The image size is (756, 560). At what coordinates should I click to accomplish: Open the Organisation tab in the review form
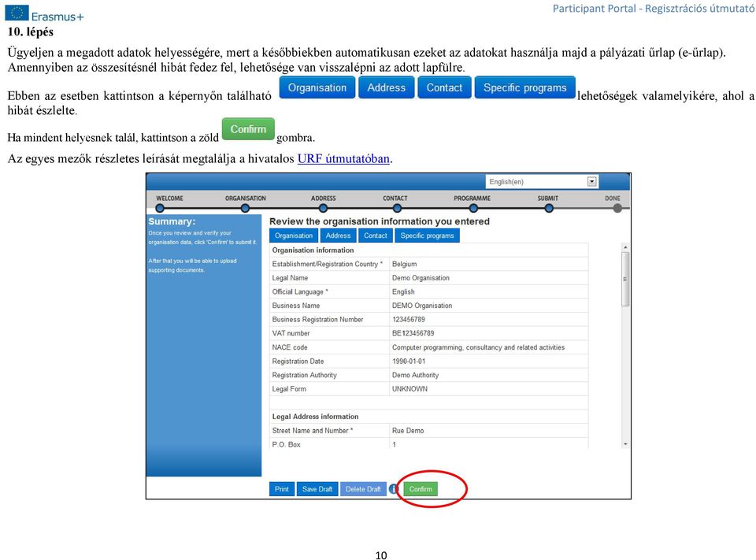(294, 235)
